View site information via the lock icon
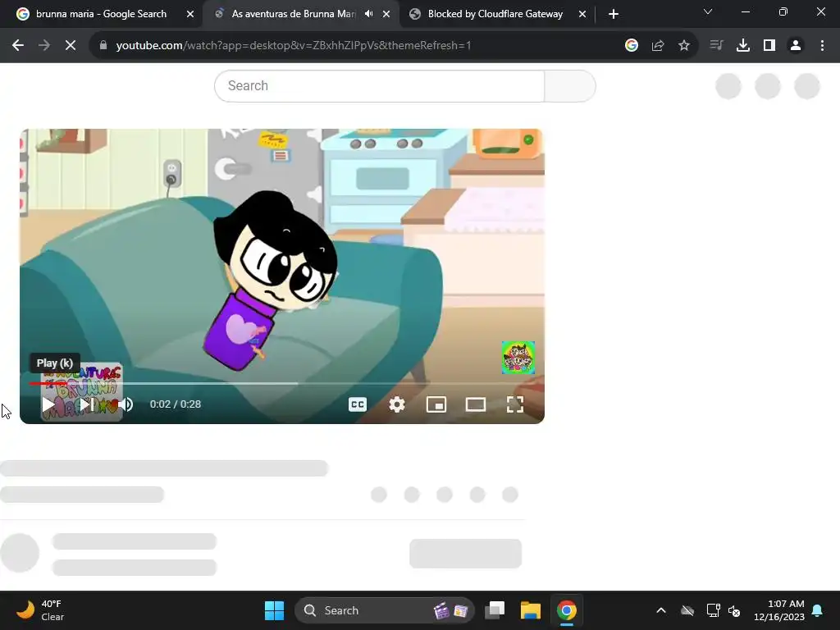This screenshot has width=840, height=630. [103, 46]
